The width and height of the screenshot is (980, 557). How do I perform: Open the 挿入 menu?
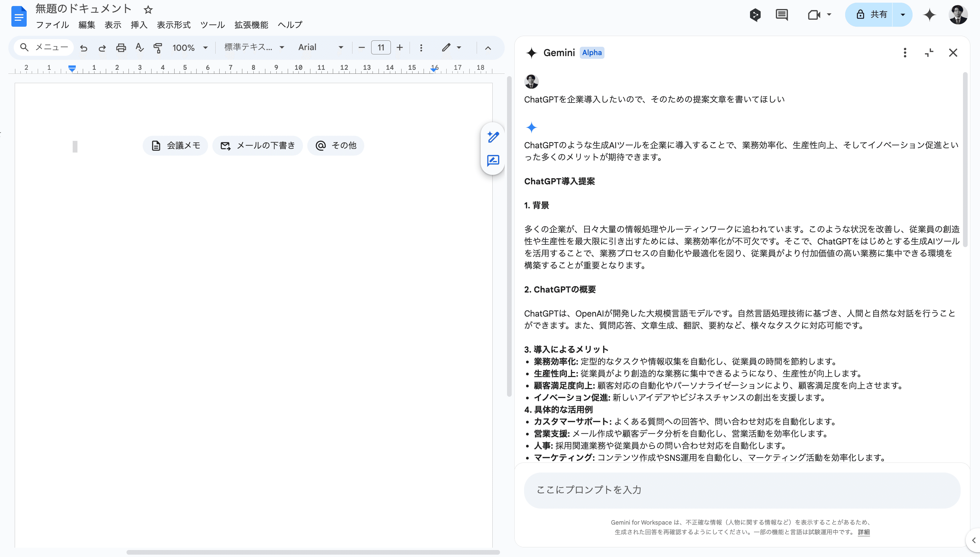(x=139, y=25)
